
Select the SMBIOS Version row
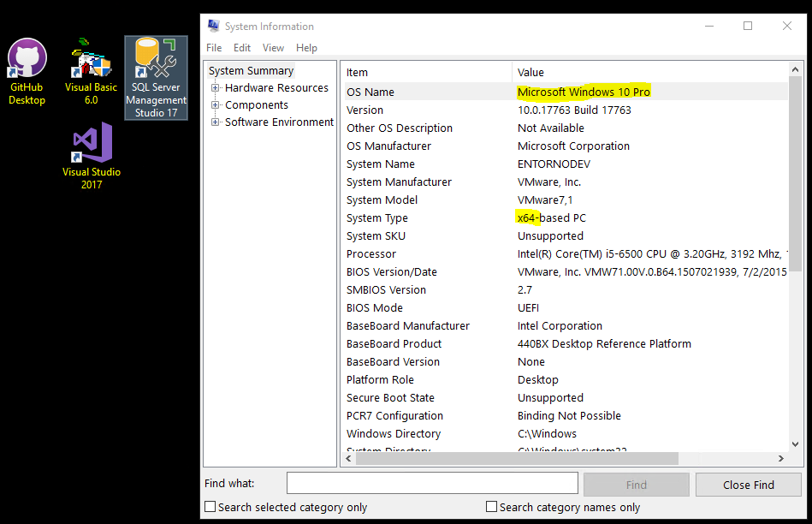coord(566,289)
